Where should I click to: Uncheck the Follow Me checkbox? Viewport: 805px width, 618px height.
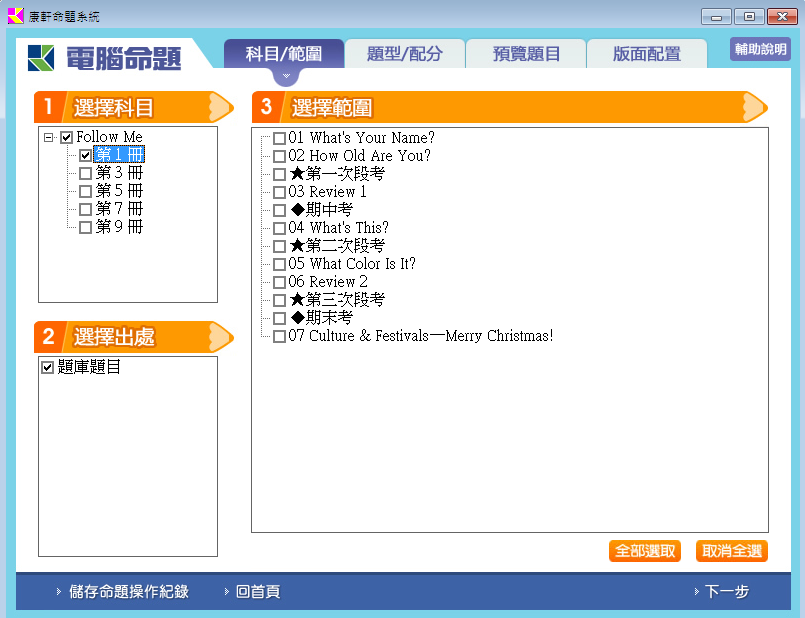tap(66, 138)
